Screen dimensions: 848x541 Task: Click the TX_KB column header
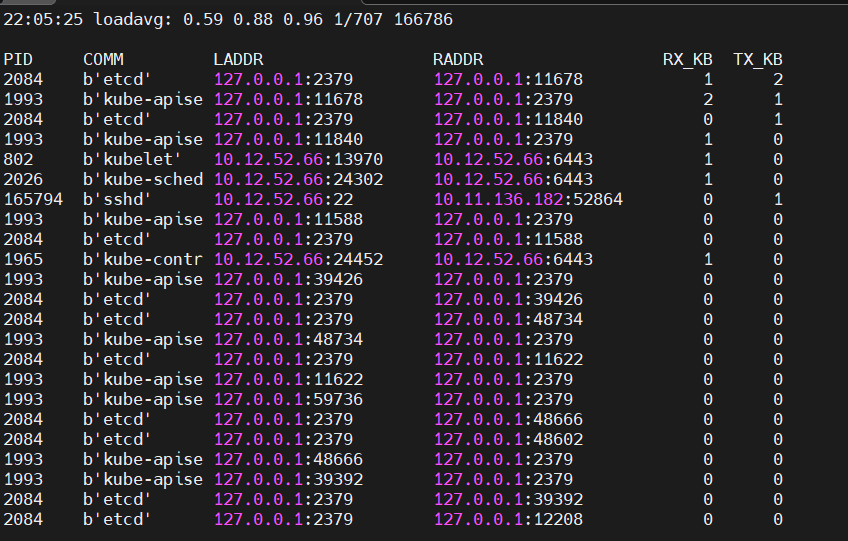point(758,60)
